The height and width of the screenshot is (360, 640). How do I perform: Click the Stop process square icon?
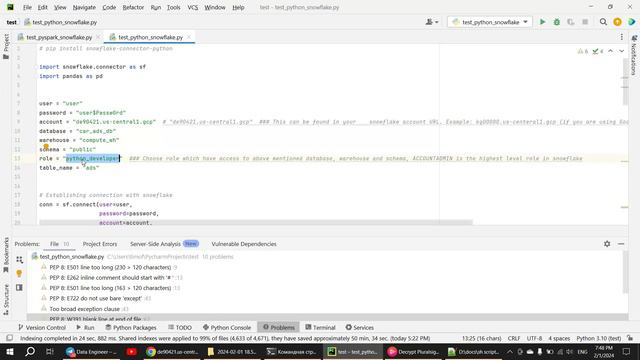pos(585,22)
